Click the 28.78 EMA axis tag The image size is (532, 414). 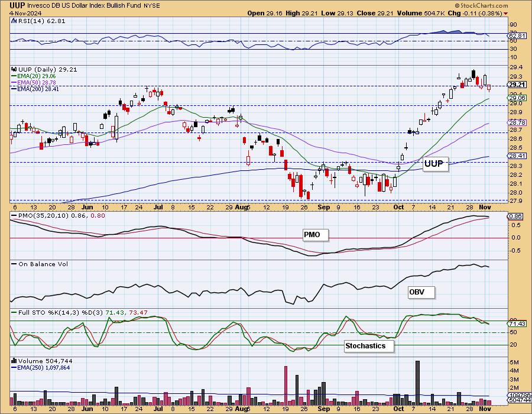pos(518,122)
